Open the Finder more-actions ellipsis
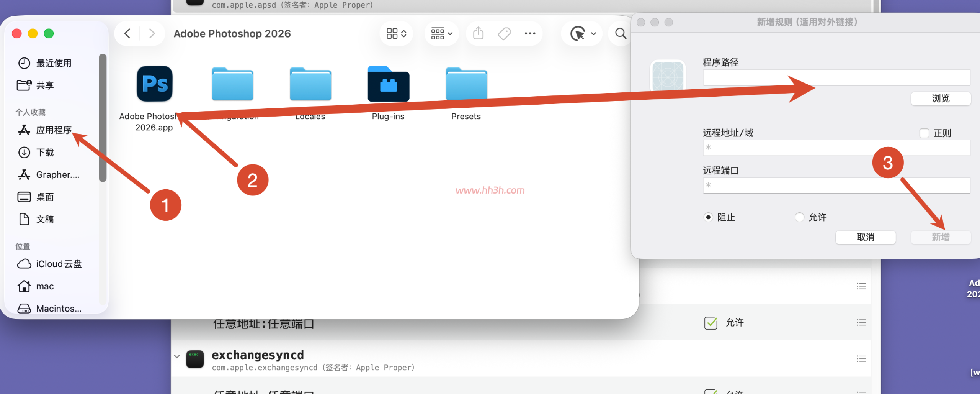The image size is (980, 394). pyautogui.click(x=530, y=34)
